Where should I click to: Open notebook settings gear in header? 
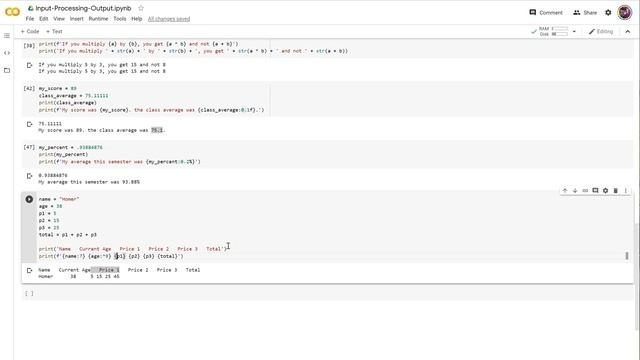click(608, 13)
